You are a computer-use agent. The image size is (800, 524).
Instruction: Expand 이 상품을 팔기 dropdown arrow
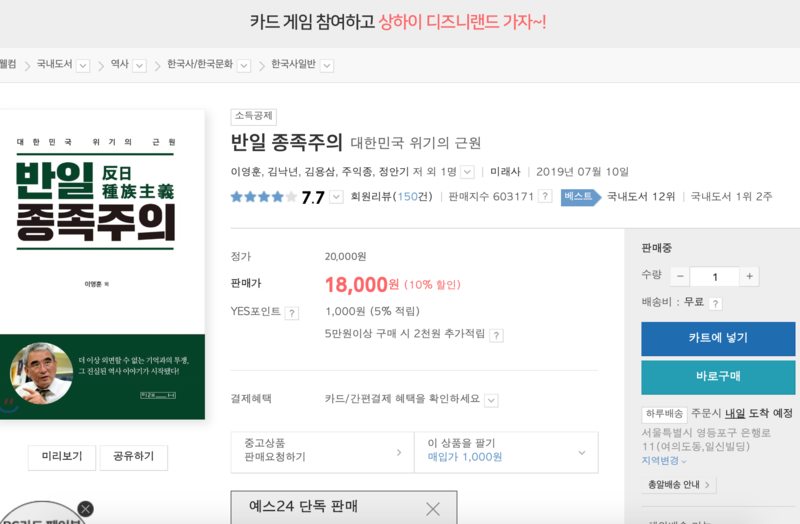click(582, 453)
